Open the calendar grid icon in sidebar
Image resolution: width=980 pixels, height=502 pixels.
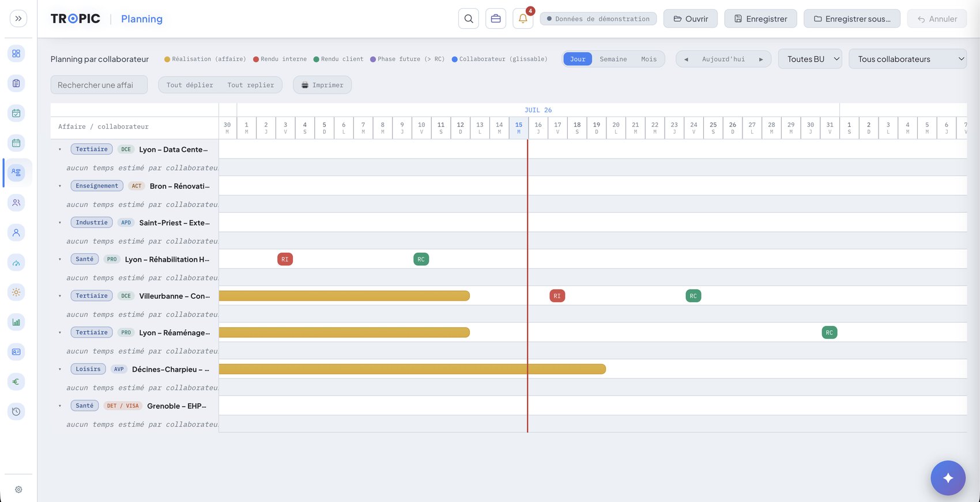pyautogui.click(x=16, y=143)
